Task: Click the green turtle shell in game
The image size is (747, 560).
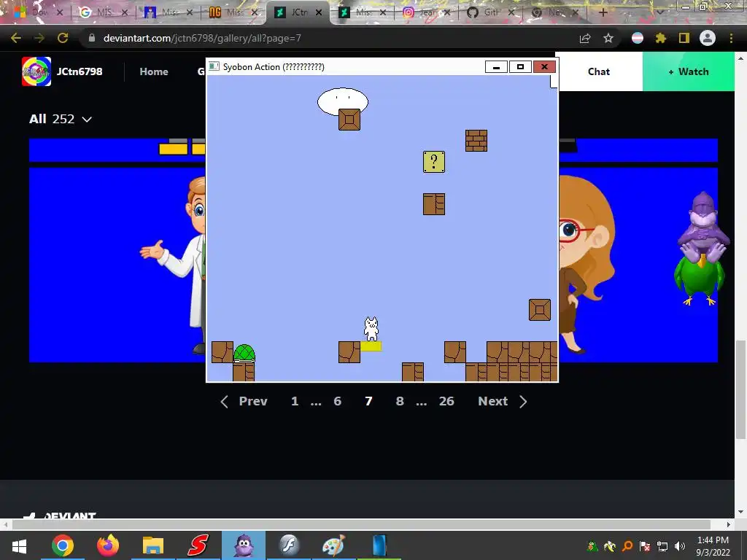Action: coord(244,354)
